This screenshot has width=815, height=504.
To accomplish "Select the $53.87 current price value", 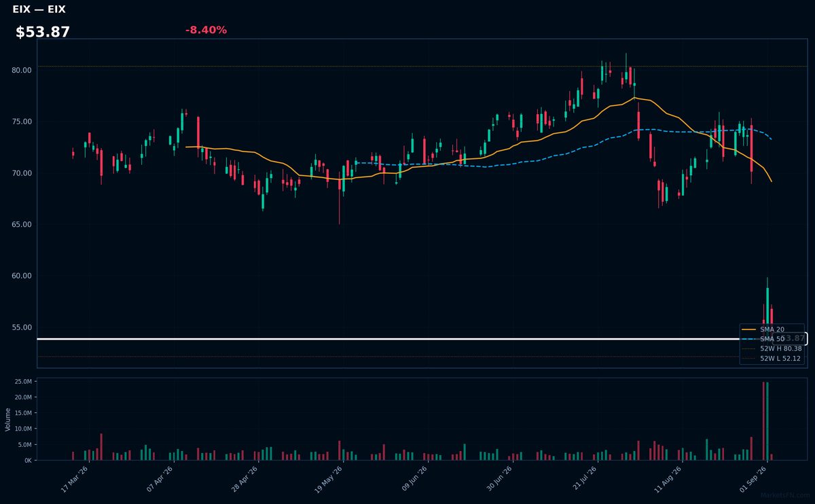I will point(43,32).
